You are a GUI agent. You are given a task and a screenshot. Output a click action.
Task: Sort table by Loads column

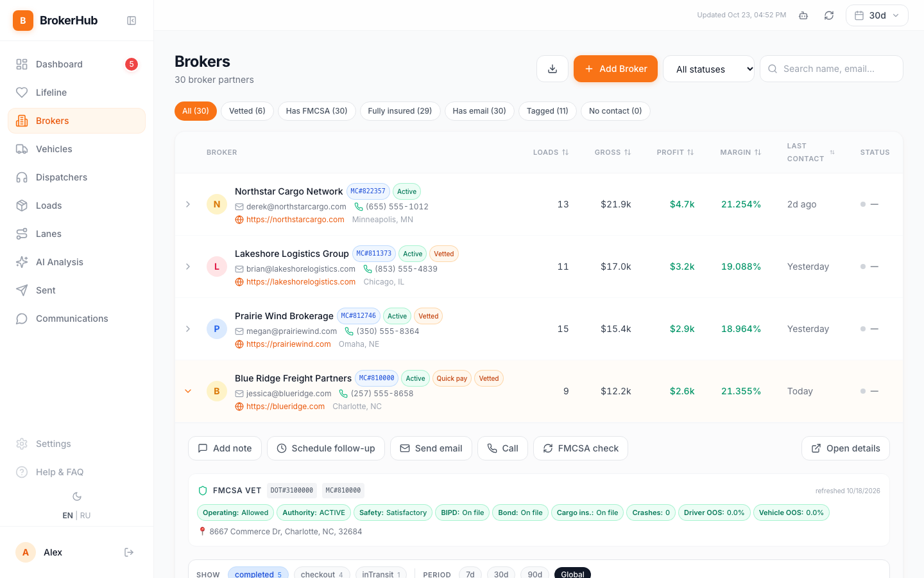pos(551,152)
